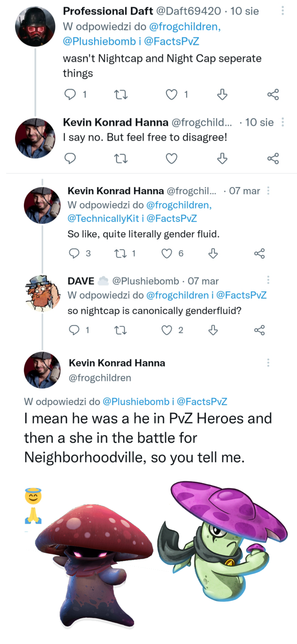
Task: Open the @FactsPvZ mention in Professional Daft's tweet
Action: [x=171, y=41]
